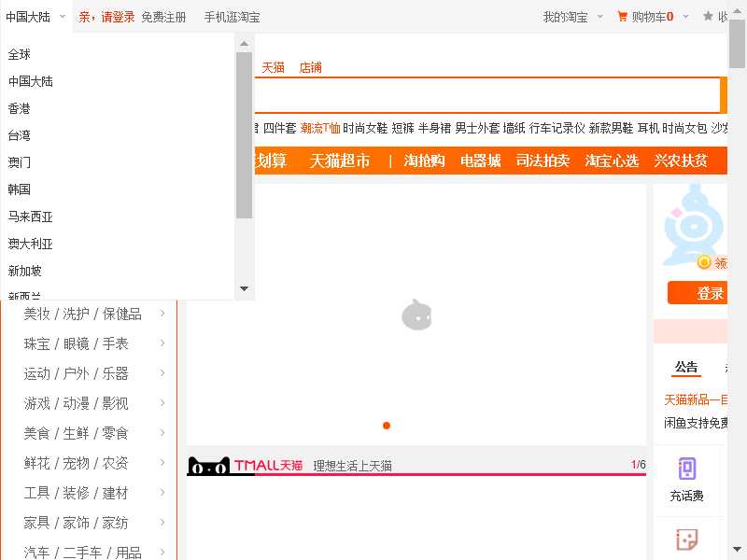
Task: Click the hot search term 耳机
Action: [x=648, y=128]
